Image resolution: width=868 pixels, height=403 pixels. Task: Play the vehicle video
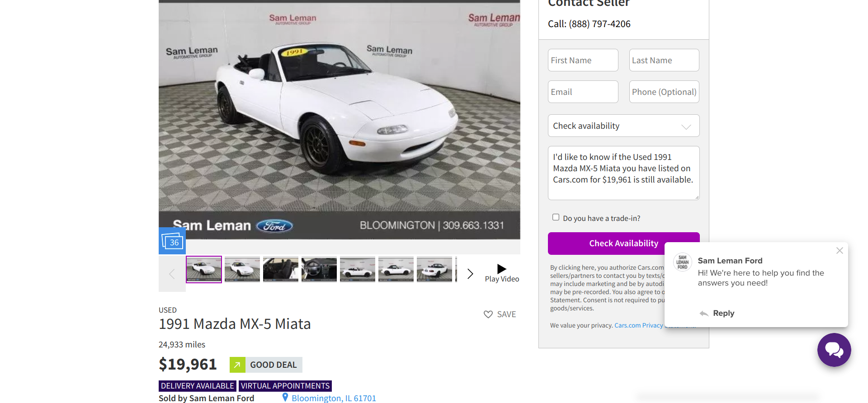(x=502, y=273)
